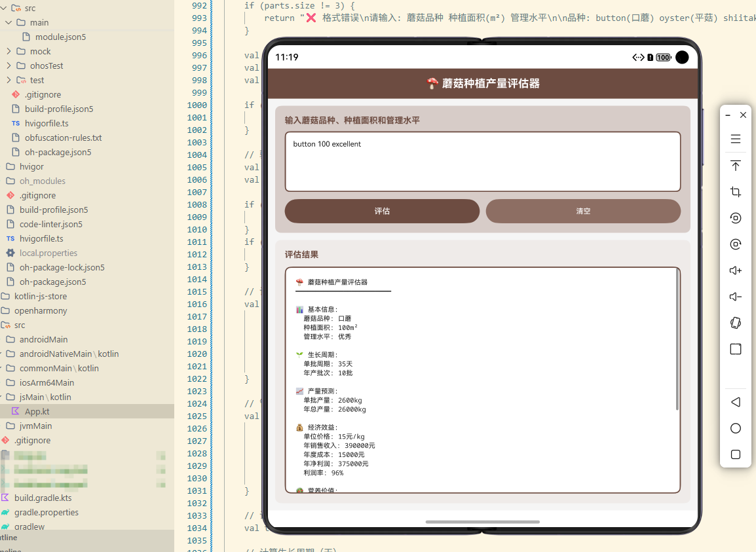Minimize the emulator toolbar panel
756x552 pixels.
click(728, 115)
